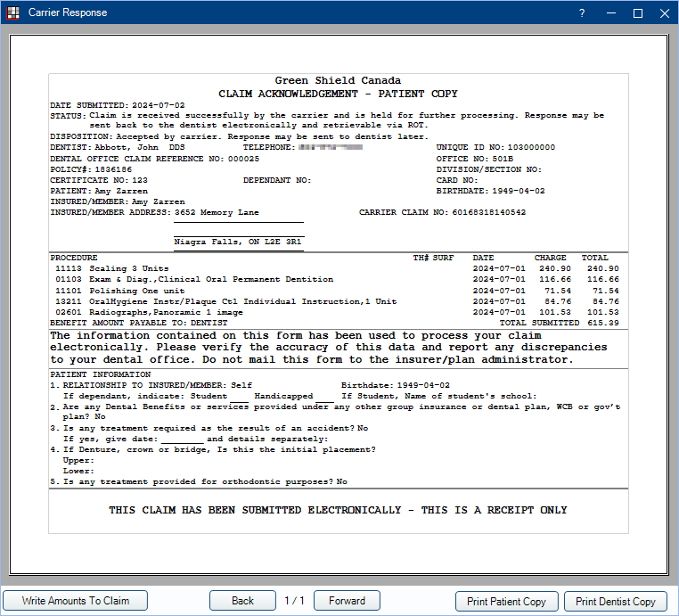Click the address line '3652 Memory Lane'
This screenshot has height=616, width=679.
217,212
